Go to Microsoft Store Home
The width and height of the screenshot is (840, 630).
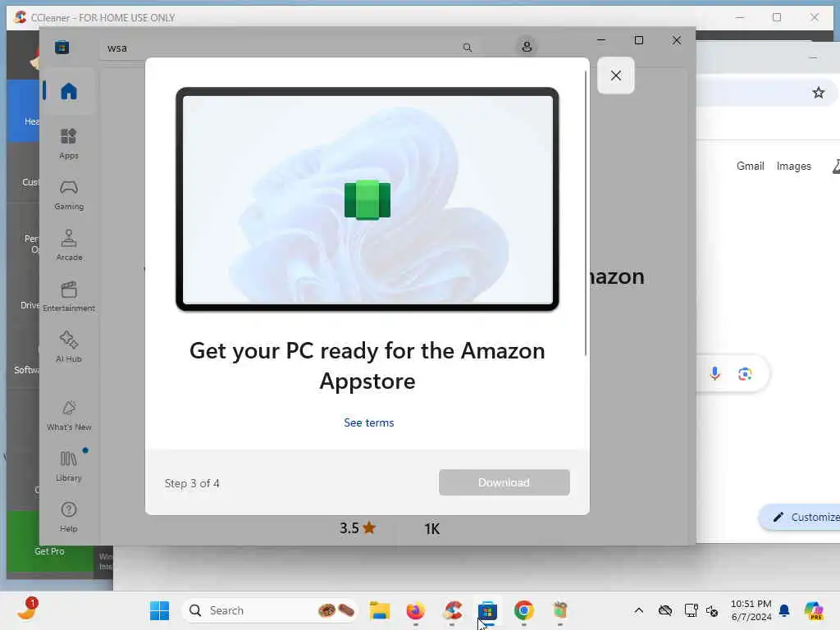[x=69, y=91]
